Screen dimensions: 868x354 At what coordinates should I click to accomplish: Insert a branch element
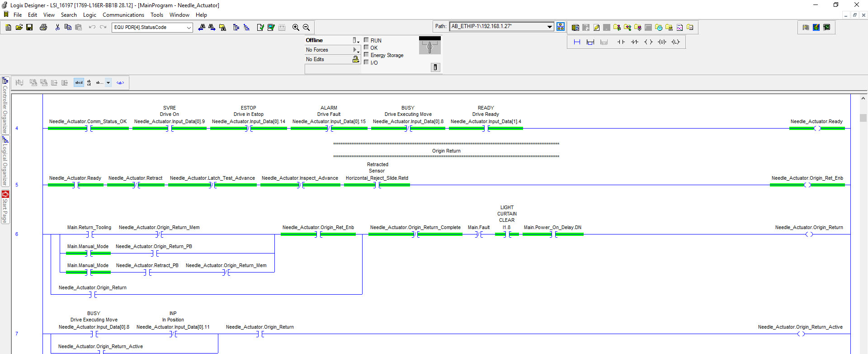point(590,42)
